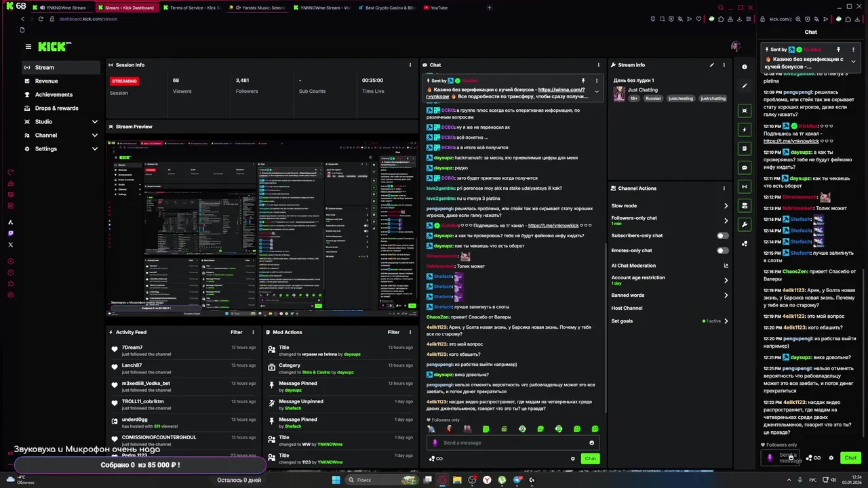Screen dimensions: 868x488
Task: Expand the Settings sidebar section
Action: point(94,149)
